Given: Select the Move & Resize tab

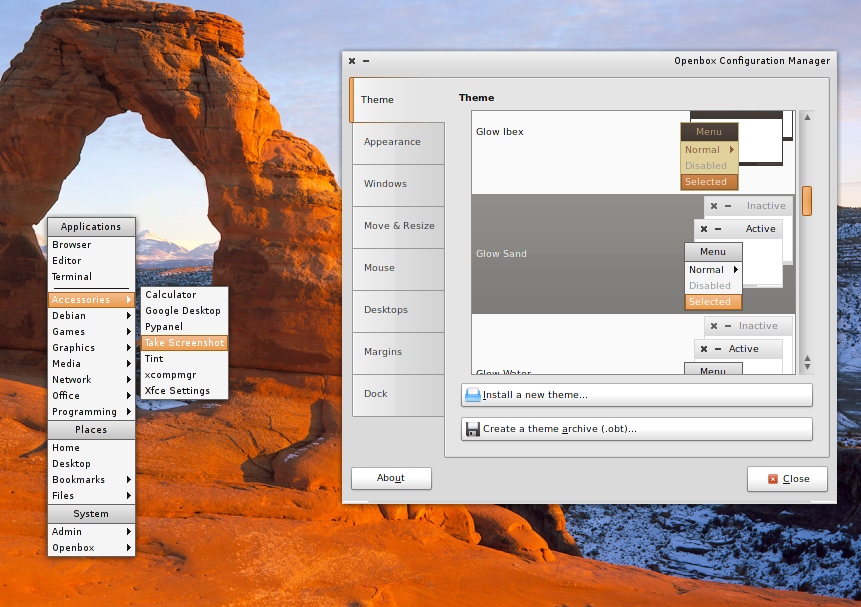Looking at the screenshot, I should (x=398, y=226).
